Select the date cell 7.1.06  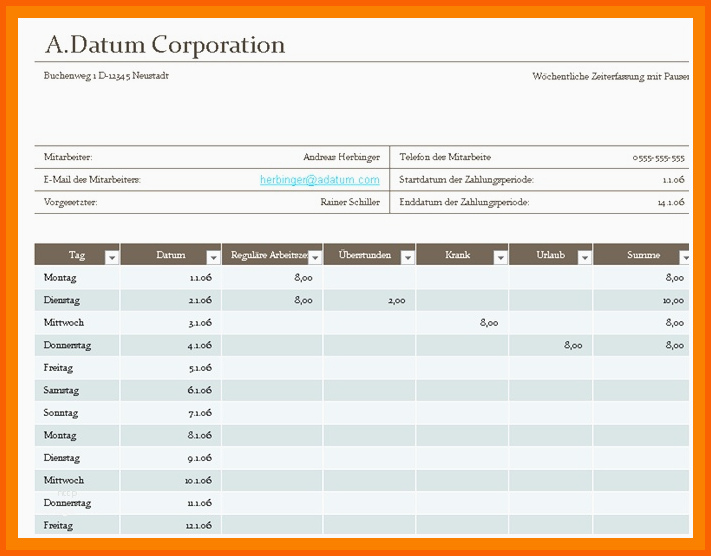[171, 413]
